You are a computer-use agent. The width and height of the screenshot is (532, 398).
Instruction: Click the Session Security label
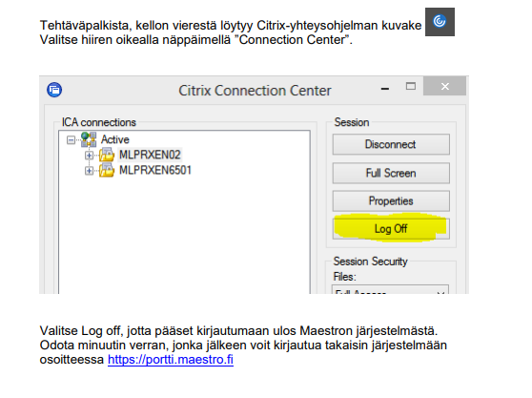[370, 262]
